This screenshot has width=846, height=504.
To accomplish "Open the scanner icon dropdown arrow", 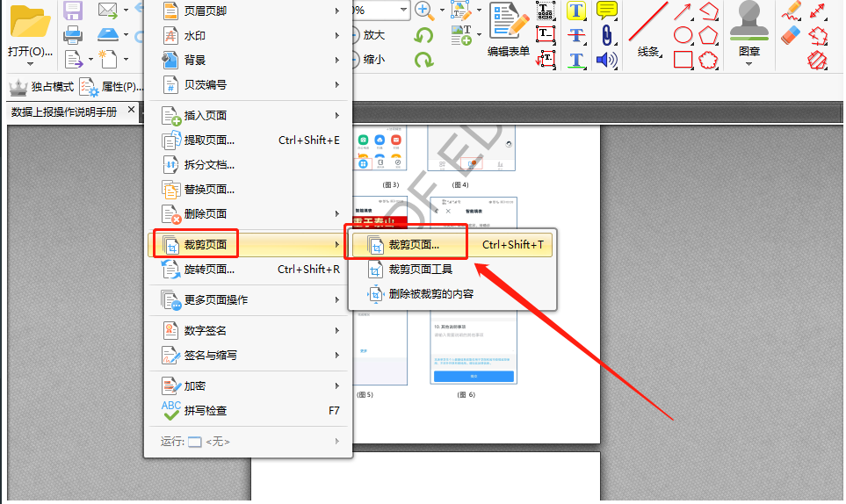I will pyautogui.click(x=126, y=34).
